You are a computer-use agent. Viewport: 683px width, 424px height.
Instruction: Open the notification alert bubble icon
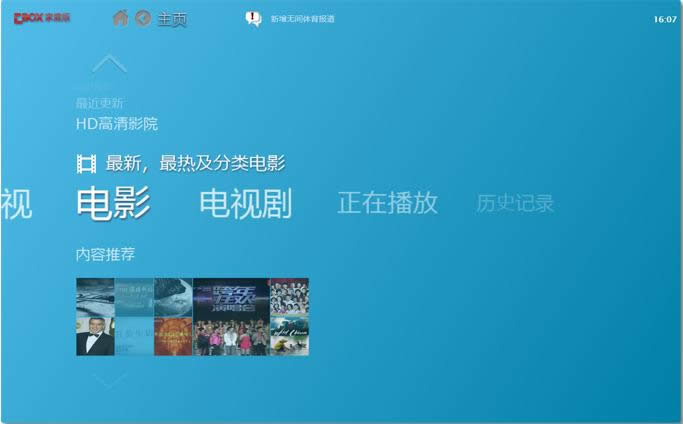tap(253, 18)
